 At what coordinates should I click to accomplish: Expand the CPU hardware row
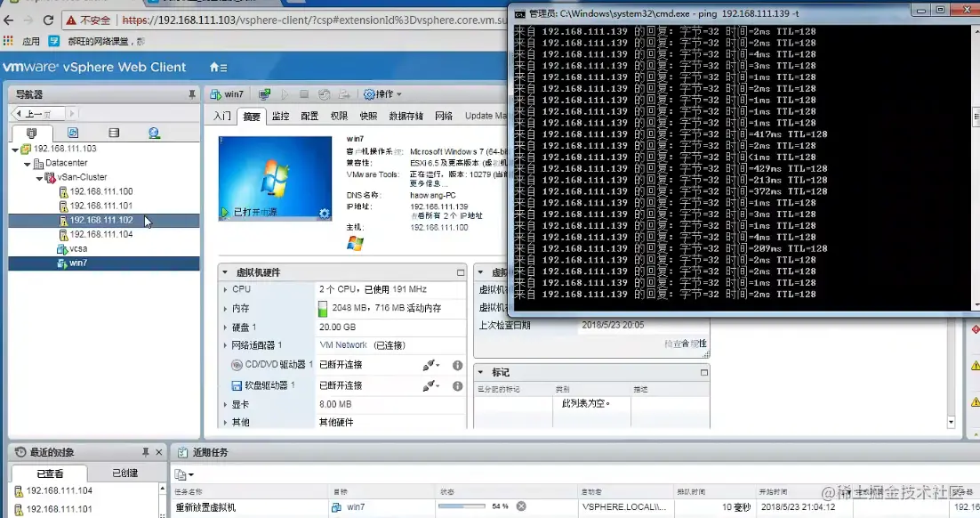click(226, 289)
